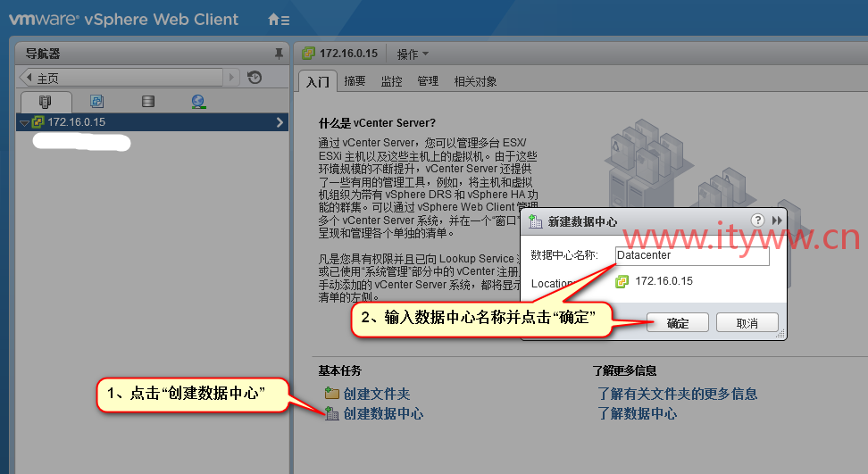Open the 操作 actions dropdown
The width and height of the screenshot is (868, 474).
(x=413, y=54)
